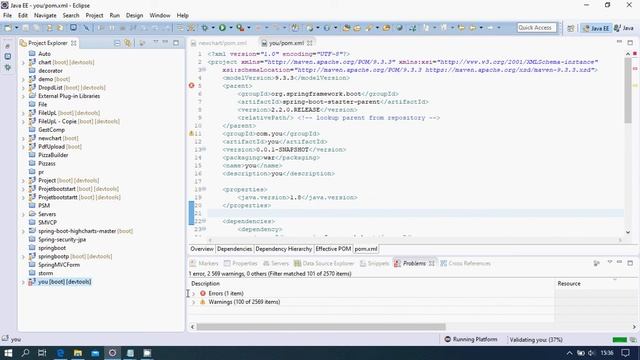Image resolution: width=640 pixels, height=360 pixels.
Task: Click the green Run toolbar icon
Action: tap(222, 28)
